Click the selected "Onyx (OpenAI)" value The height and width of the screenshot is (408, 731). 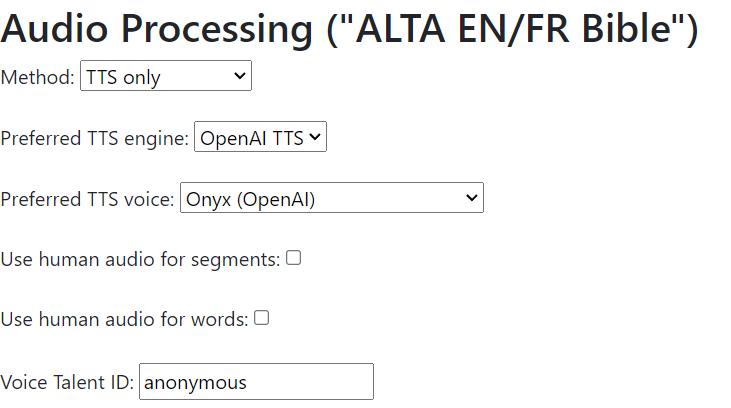[x=251, y=198]
